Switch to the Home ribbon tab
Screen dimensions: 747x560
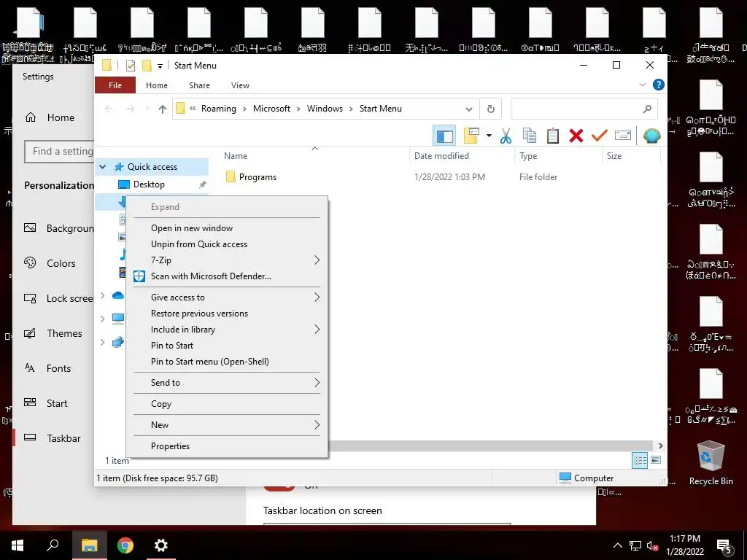(x=157, y=85)
